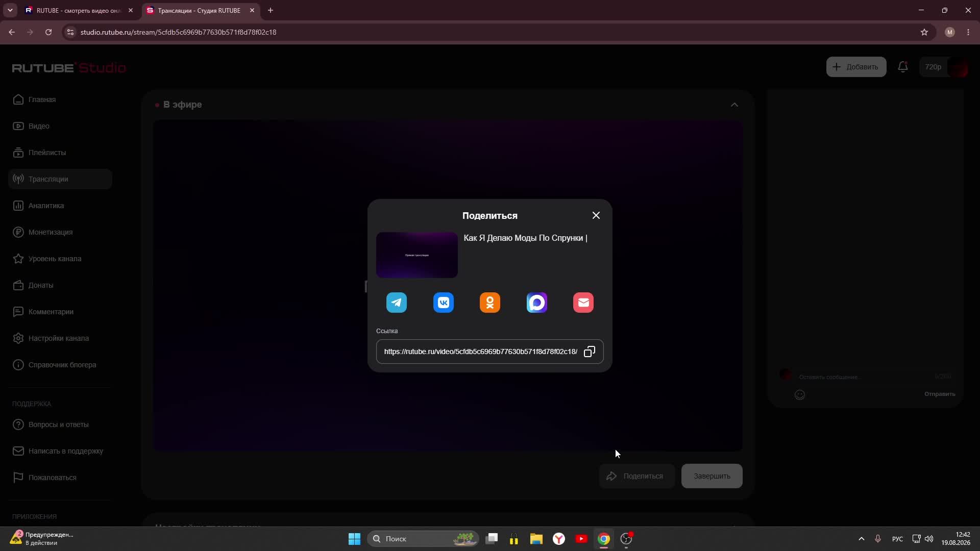Image resolution: width=980 pixels, height=551 pixels.
Task: Open the tab search dropdown
Action: point(10,10)
